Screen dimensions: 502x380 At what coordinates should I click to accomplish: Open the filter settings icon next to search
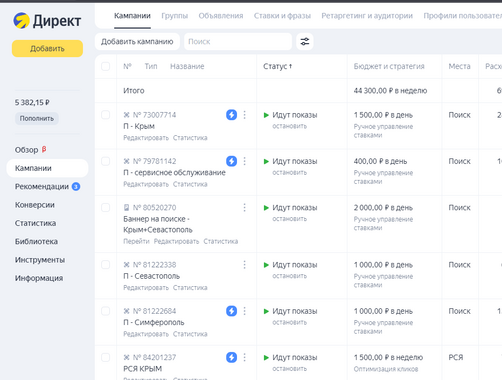305,41
